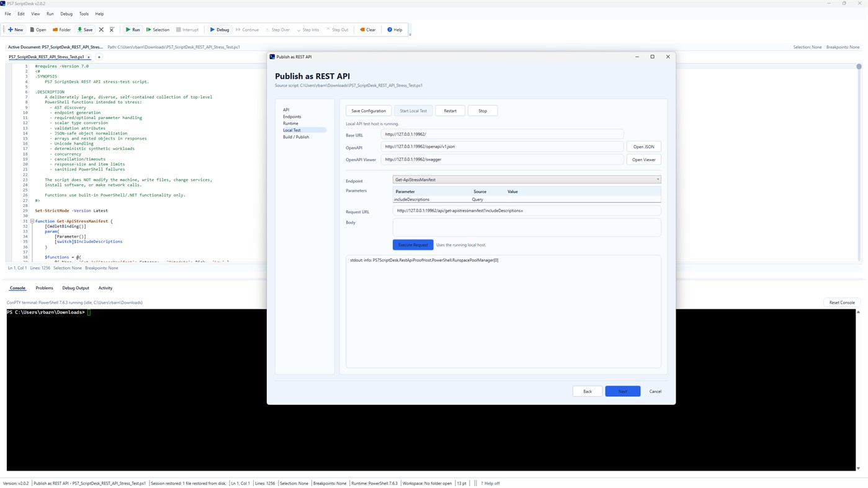868x488 pixels.
Task: Open the File menu
Action: click(8, 14)
